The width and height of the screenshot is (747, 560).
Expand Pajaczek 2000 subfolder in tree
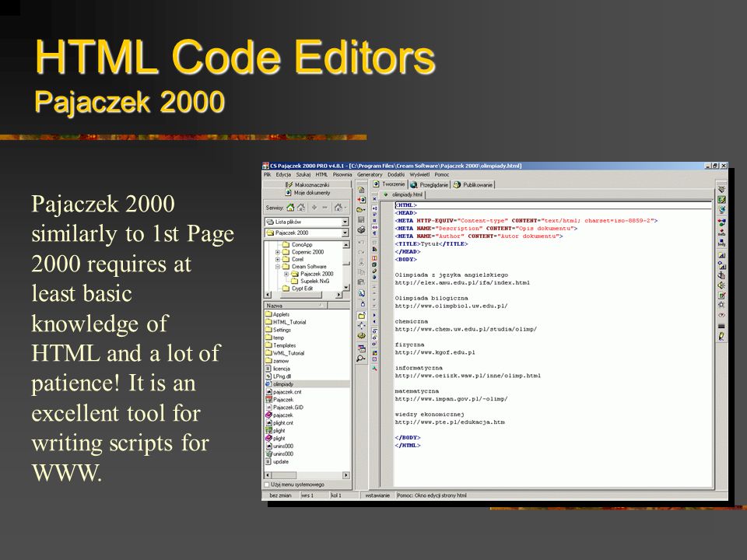286,275
